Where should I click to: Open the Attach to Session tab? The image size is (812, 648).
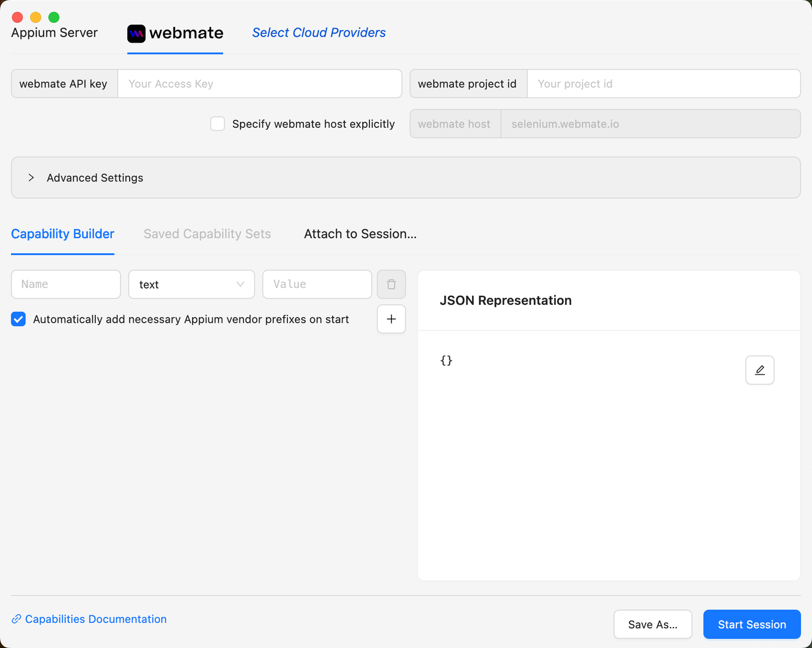(x=360, y=234)
